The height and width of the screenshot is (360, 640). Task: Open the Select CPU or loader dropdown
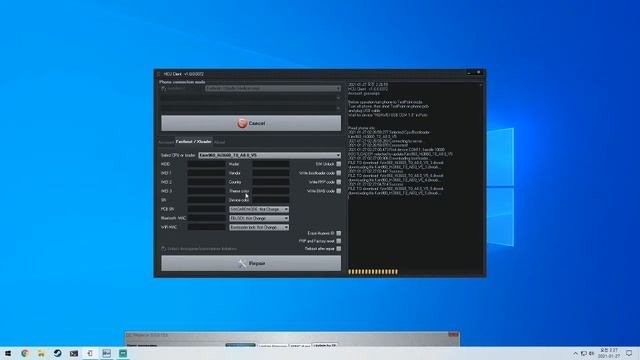click(x=269, y=155)
